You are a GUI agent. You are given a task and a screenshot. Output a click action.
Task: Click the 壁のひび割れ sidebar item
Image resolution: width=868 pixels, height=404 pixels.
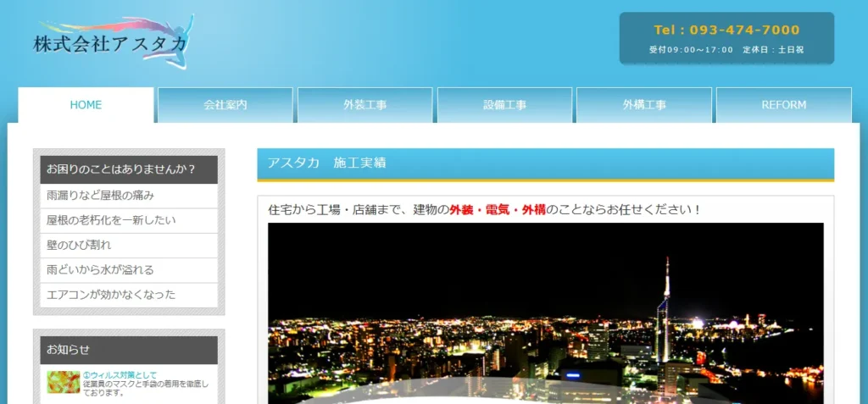(79, 245)
